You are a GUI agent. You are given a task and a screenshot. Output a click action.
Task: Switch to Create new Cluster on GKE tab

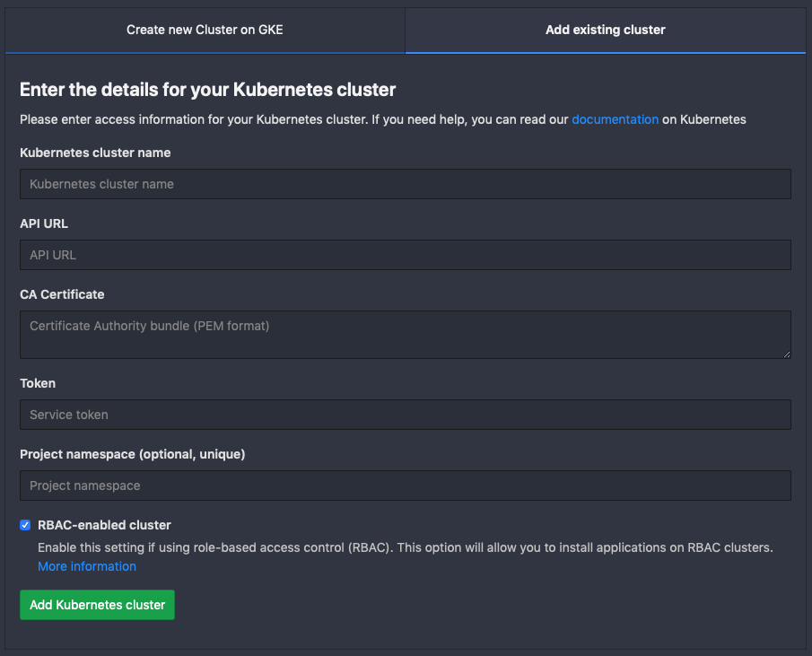[205, 30]
